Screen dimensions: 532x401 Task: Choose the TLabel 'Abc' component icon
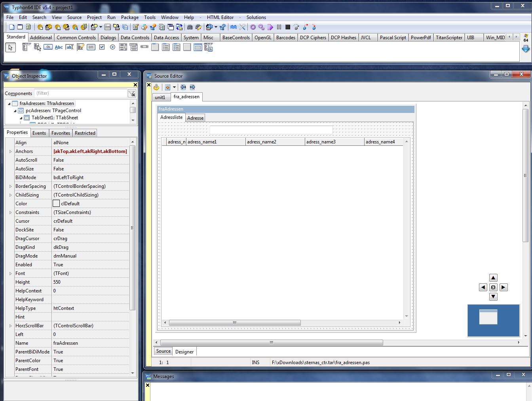point(59,47)
